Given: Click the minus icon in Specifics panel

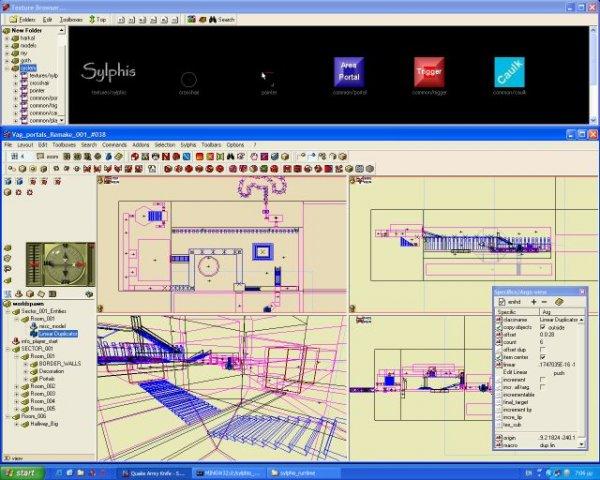Looking at the screenshot, I should [544, 302].
